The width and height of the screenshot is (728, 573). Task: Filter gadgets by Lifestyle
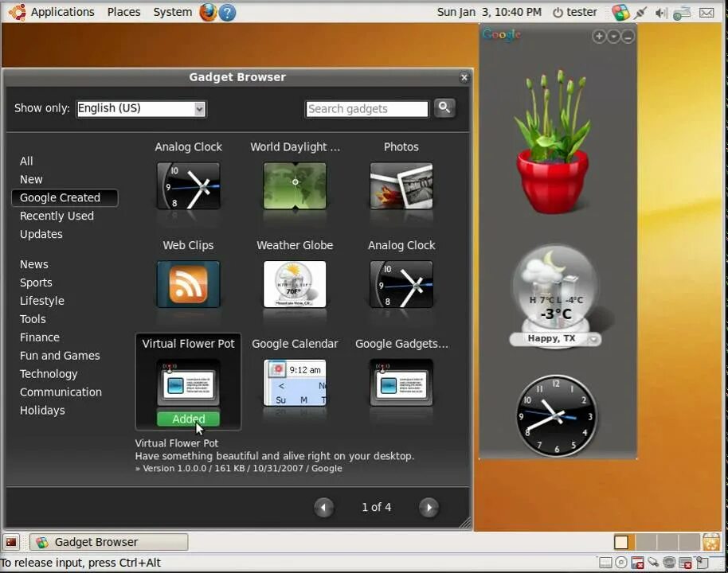pos(41,301)
